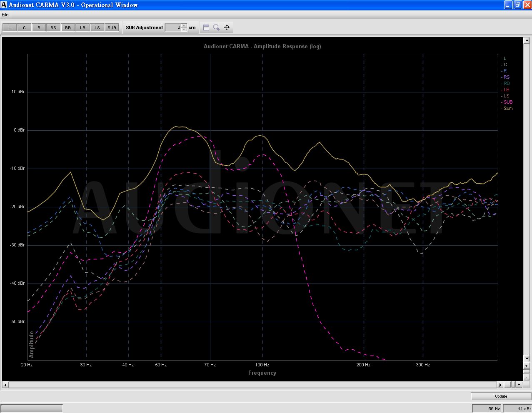This screenshot has width=532, height=413.
Task: Decrease SUB Adjustment with down stepper arrow
Action: 184,30
